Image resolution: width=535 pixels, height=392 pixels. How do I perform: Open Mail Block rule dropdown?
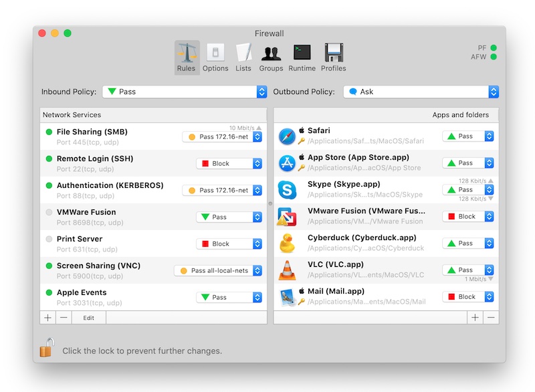coord(468,297)
